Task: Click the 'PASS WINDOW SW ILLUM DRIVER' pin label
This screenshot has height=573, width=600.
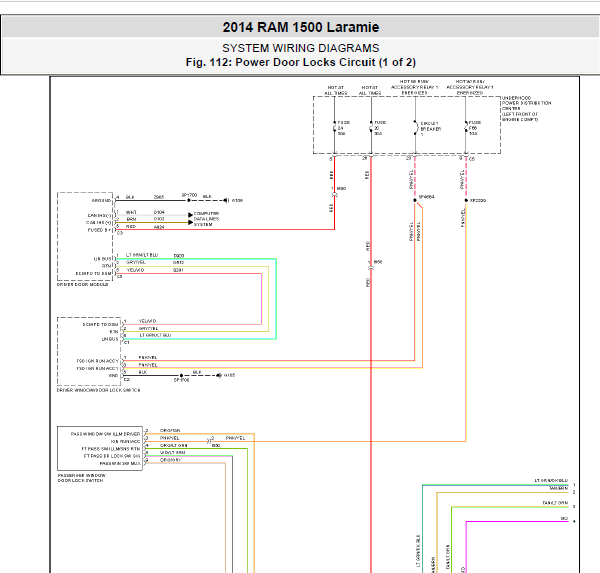Action: click(105, 434)
